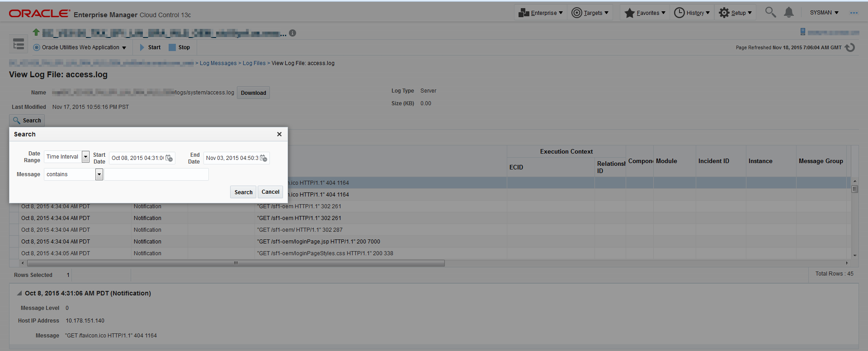Screen dimensions: 868x351
Task: Open the Setup menu
Action: coord(735,13)
